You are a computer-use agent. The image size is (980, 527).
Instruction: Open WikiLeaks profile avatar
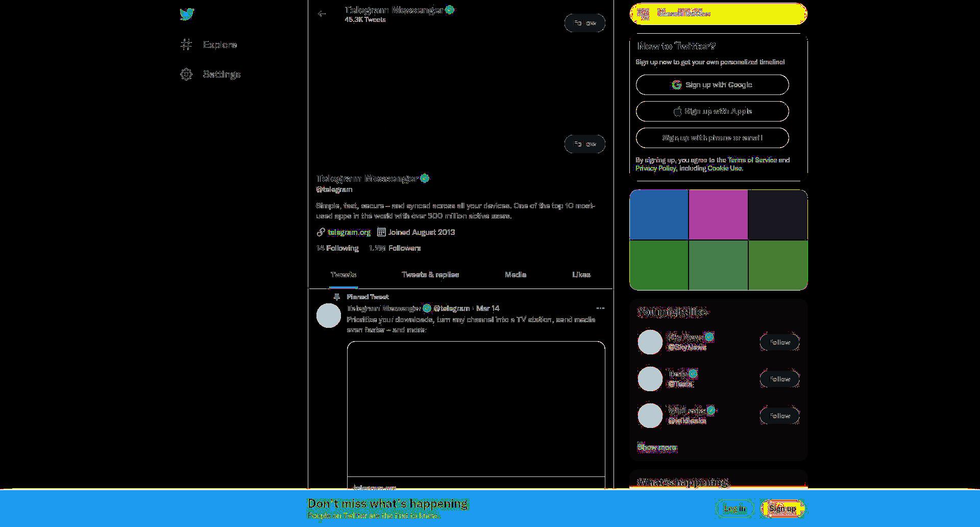(650, 416)
